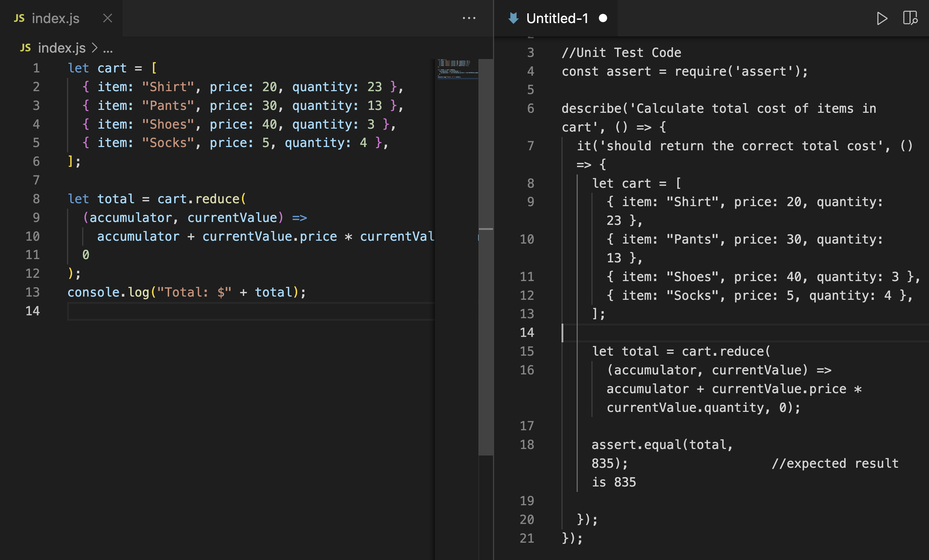Click the '835);' expected value
Screen dimensions: 929x560
click(609, 463)
